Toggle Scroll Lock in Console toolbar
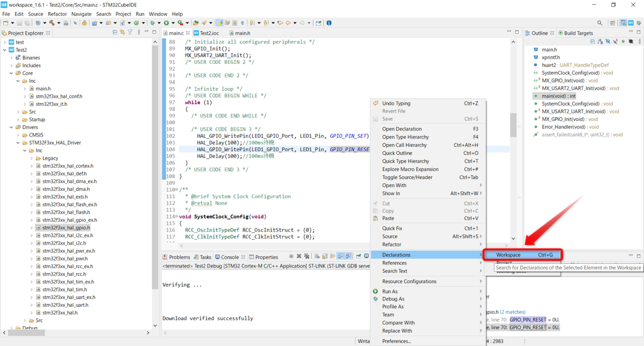 click(x=325, y=256)
